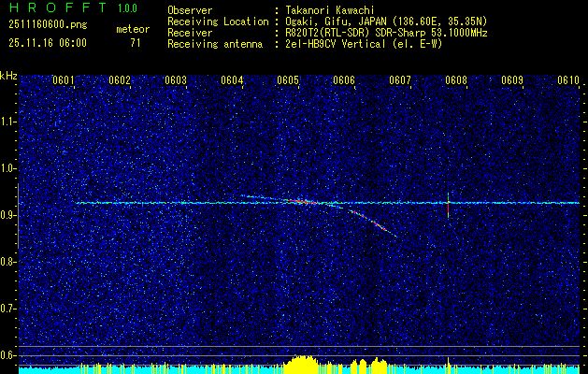Click the 'Receiver' field label
The width and height of the screenshot is (588, 374).
tap(190, 33)
